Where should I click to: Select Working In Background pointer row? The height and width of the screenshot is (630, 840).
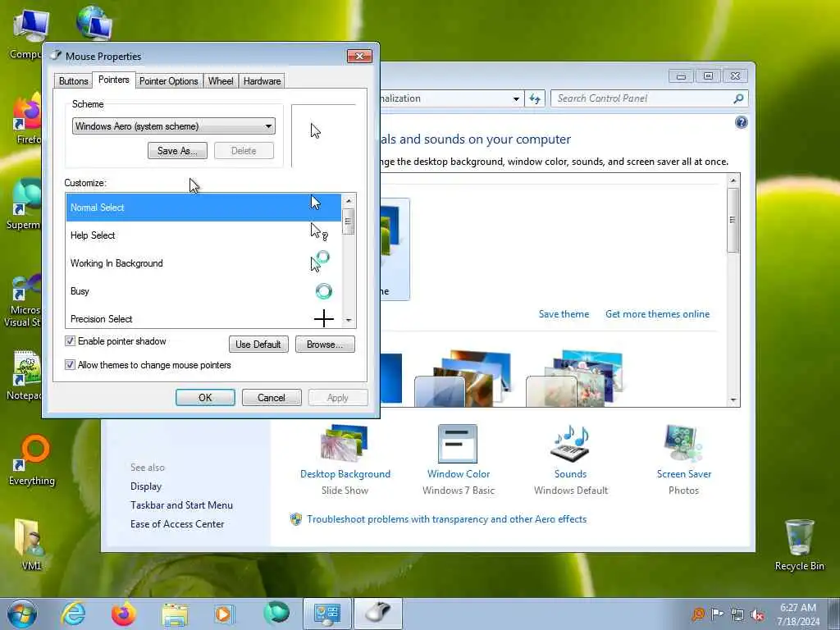(x=203, y=263)
